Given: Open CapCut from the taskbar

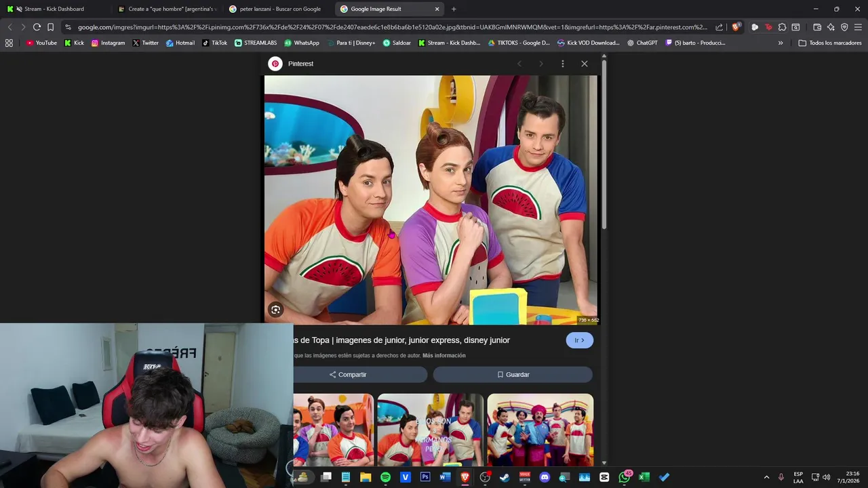Looking at the screenshot, I should (x=604, y=477).
